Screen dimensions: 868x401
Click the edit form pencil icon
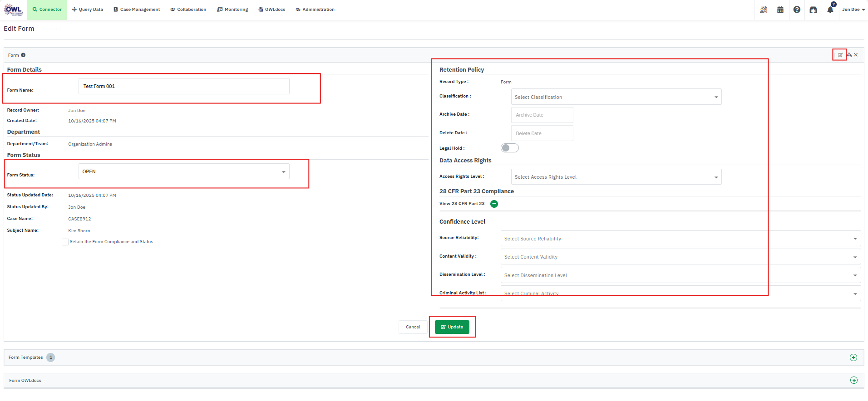click(x=840, y=55)
